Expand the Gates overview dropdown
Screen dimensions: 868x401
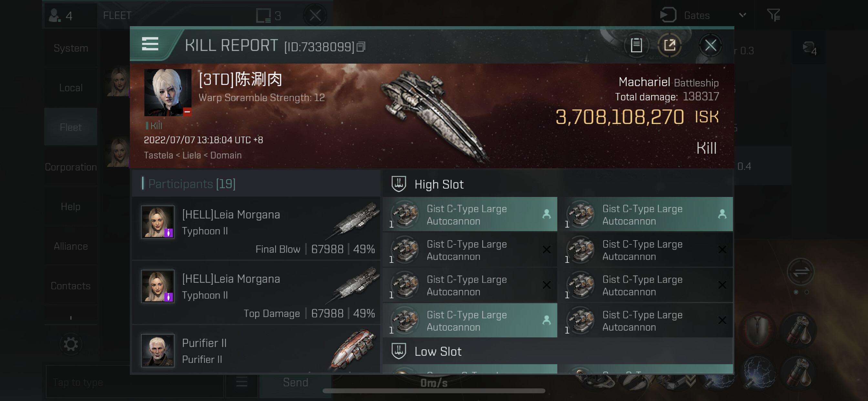pyautogui.click(x=742, y=15)
